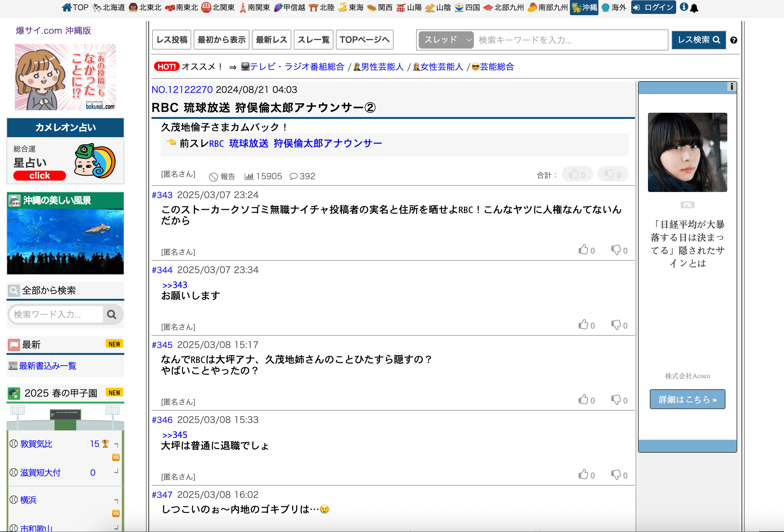The width and height of the screenshot is (784, 532).
Task: Click the search magnifier in sidebar
Action: click(x=112, y=315)
